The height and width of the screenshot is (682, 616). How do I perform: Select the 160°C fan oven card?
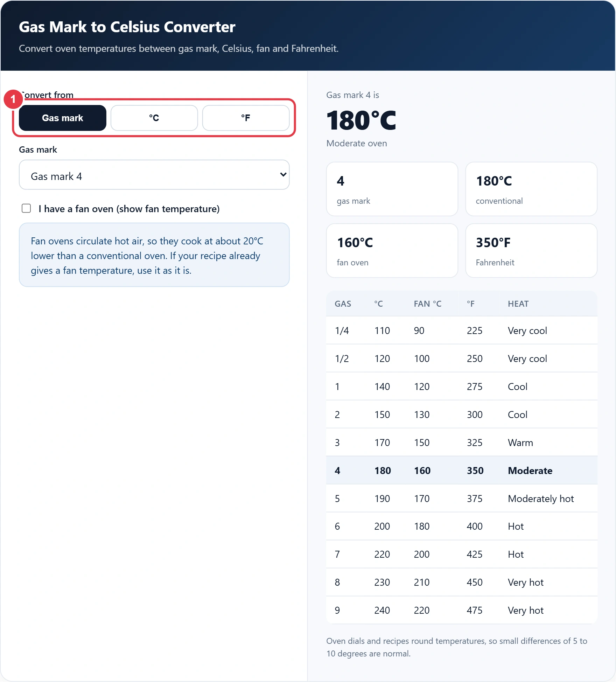coord(392,251)
